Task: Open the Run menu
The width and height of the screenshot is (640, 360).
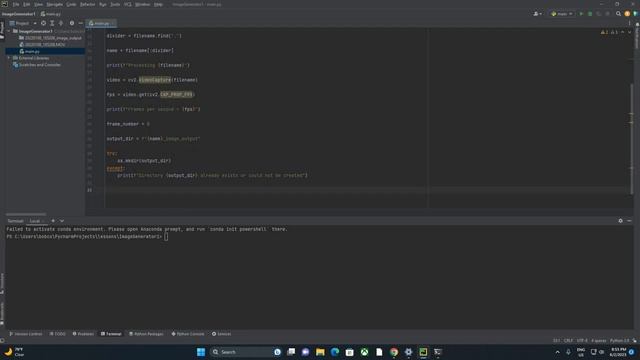Action: pyautogui.click(x=103, y=4)
